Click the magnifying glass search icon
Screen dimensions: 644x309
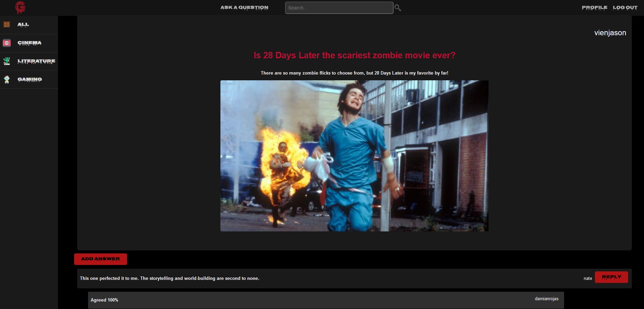[x=398, y=8]
